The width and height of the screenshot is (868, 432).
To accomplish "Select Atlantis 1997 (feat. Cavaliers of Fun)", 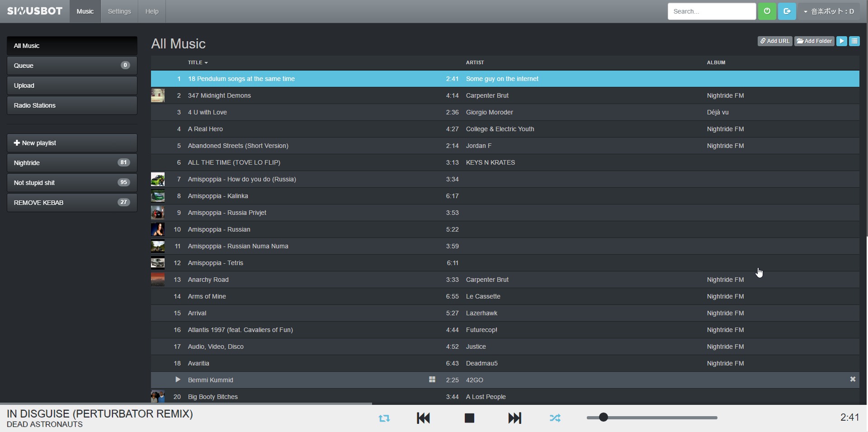I will [x=505, y=330].
